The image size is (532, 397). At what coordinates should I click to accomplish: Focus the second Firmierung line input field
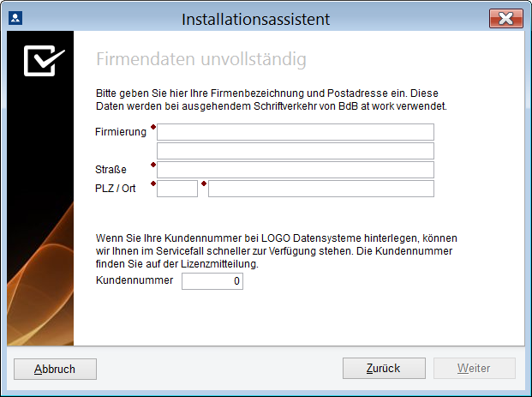click(296, 151)
